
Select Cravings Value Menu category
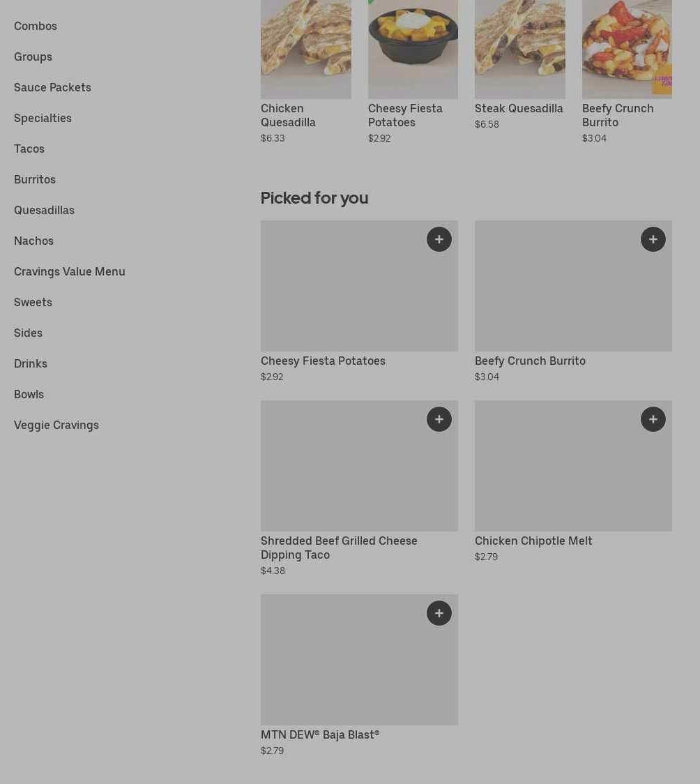(70, 271)
